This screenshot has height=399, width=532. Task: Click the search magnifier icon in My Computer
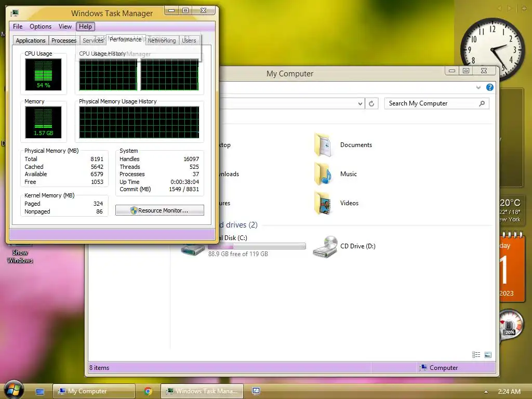[482, 103]
